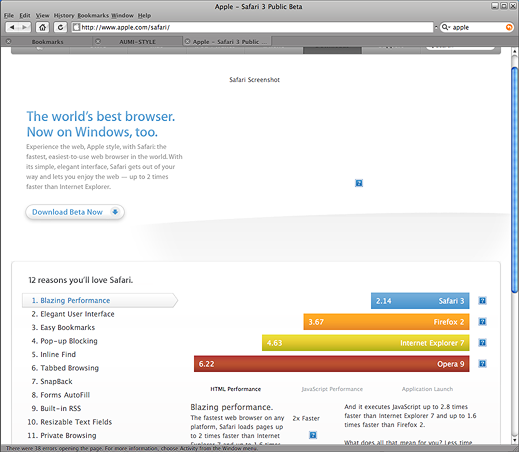This screenshot has width=519, height=452.
Task: Click scrollbar up arrow
Action: 515,52
